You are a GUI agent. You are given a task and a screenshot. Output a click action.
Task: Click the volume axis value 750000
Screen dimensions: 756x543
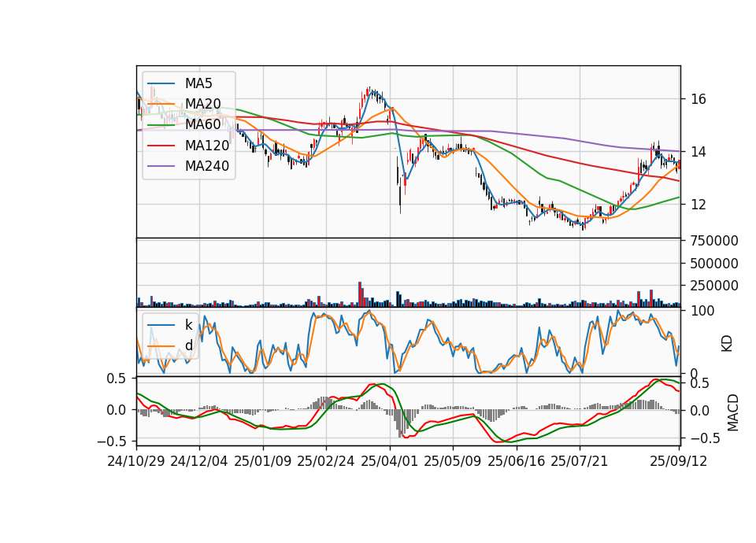point(714,241)
